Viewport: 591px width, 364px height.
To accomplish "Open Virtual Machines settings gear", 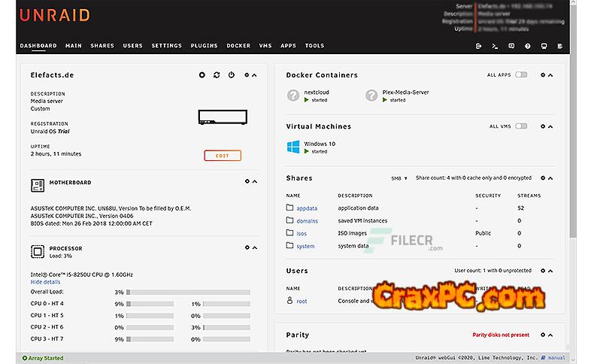I will [x=543, y=126].
